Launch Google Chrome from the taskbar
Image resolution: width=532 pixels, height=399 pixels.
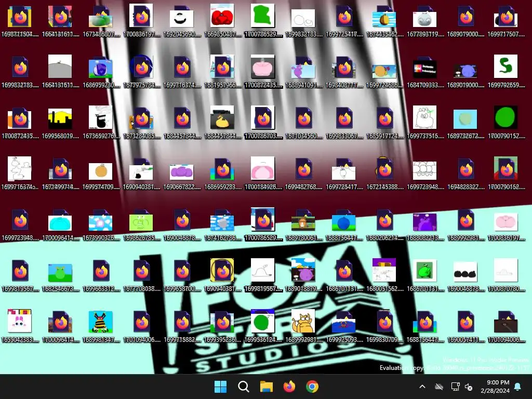point(312,387)
